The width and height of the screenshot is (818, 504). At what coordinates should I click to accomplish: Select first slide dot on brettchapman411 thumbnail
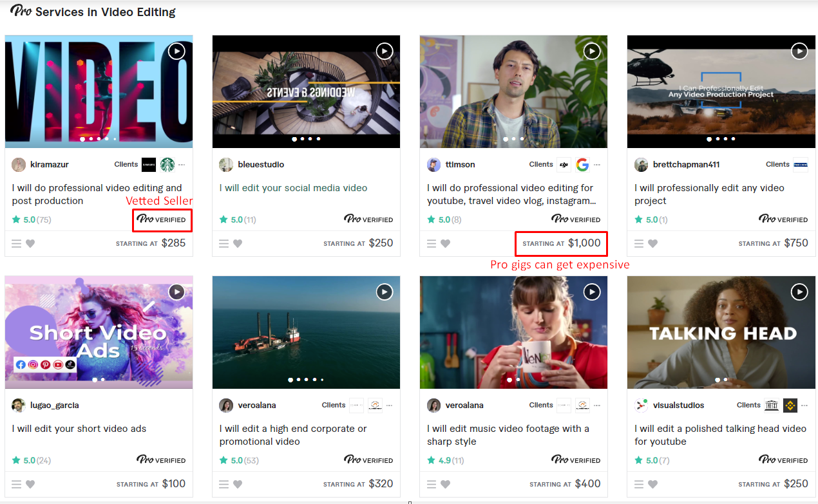click(x=709, y=139)
